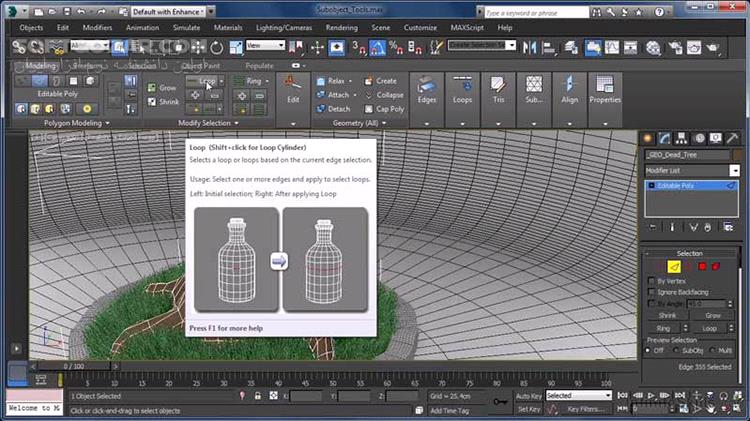Click the Configure Modifier Sets icon
This screenshot has height=421, width=750.
pyautogui.click(x=728, y=227)
